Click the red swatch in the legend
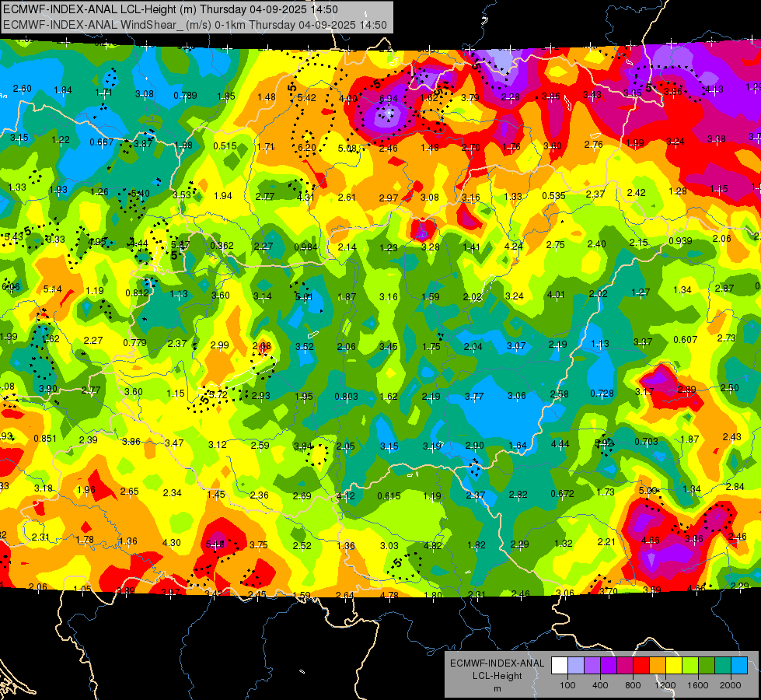 click(641, 666)
